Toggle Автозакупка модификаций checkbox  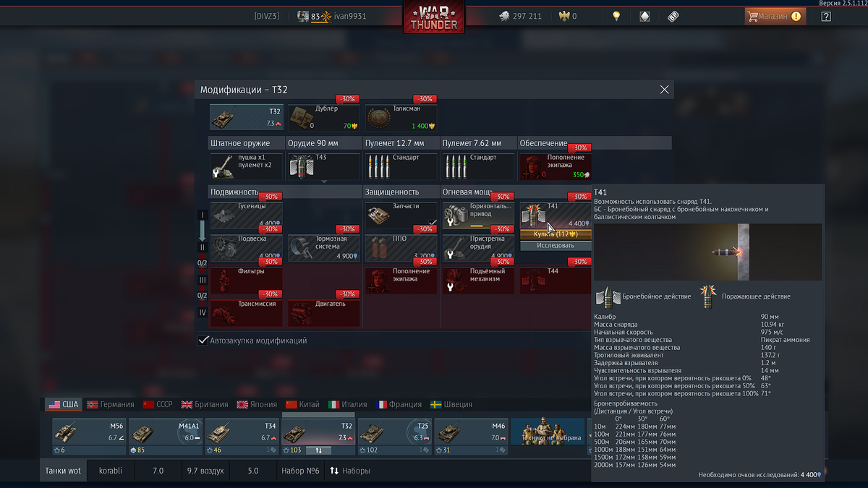coord(204,340)
